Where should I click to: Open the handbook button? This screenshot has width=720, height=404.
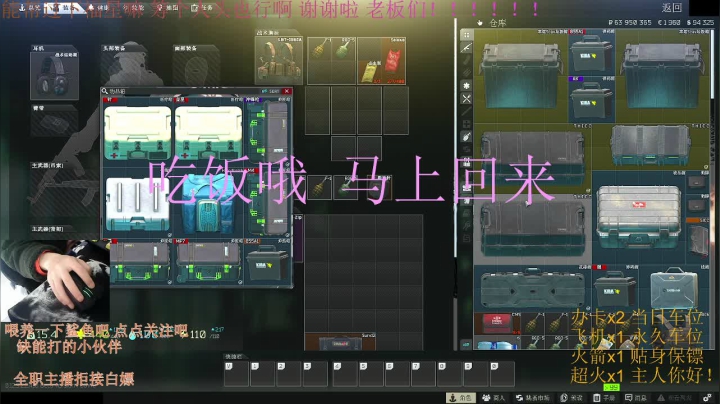(x=604, y=398)
